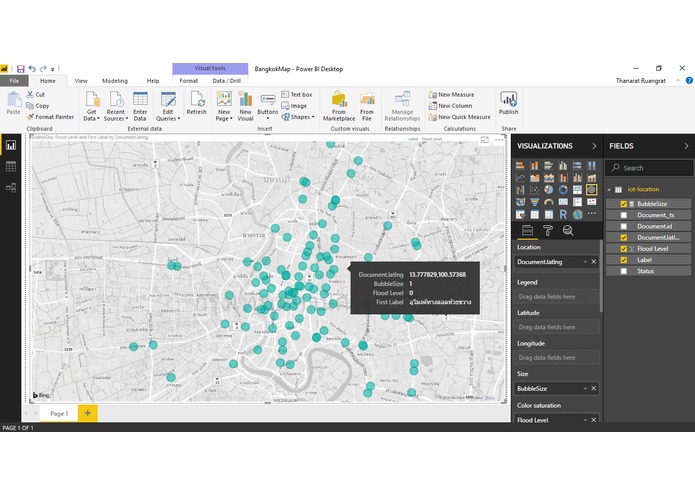The image size is (695, 494).
Task: Switch to Data view in sidebar
Action: (11, 167)
